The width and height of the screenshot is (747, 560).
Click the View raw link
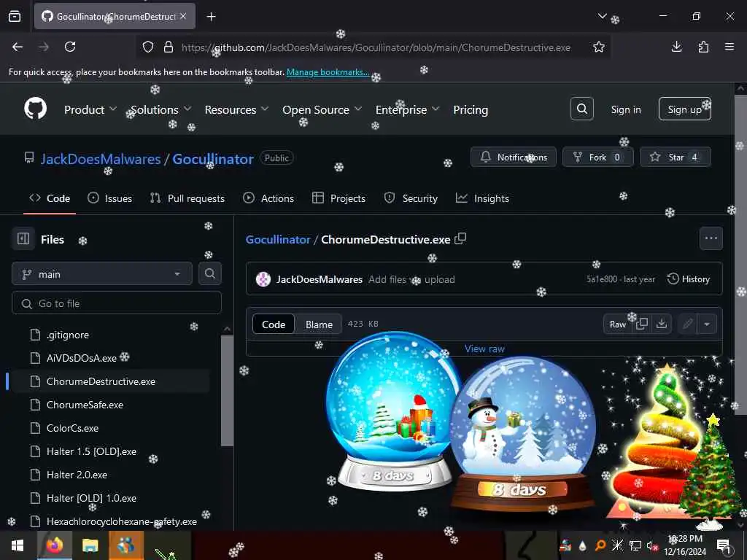point(484,349)
